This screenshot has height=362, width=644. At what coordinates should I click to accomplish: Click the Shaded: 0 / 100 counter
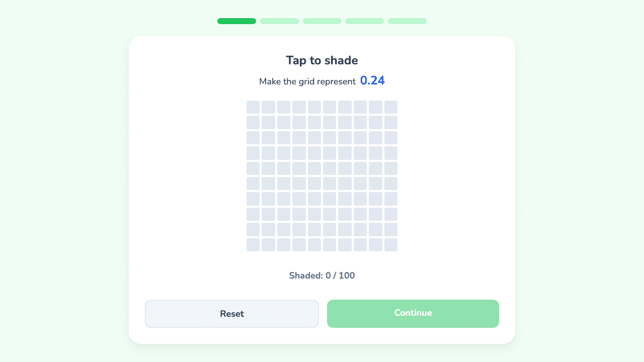pos(322,276)
